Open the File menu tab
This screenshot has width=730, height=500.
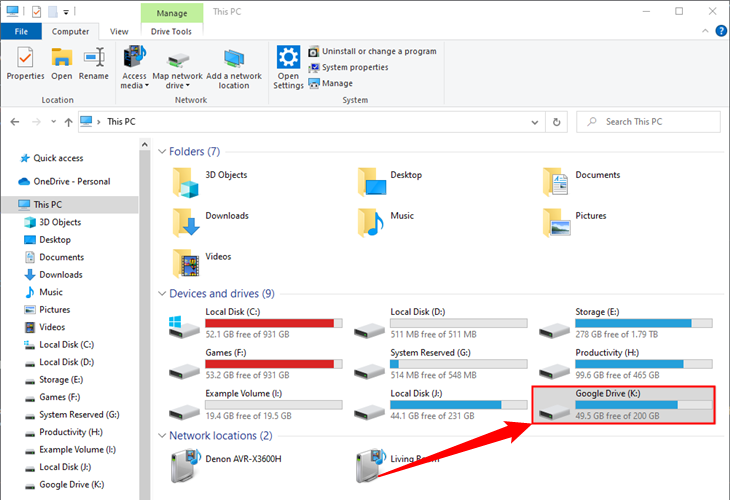(21, 31)
